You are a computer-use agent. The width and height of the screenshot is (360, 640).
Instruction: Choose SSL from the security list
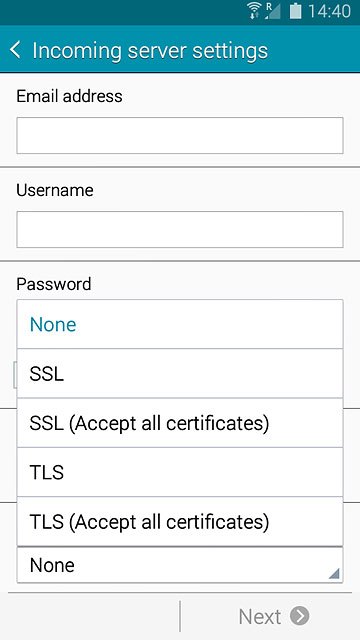(x=180, y=373)
